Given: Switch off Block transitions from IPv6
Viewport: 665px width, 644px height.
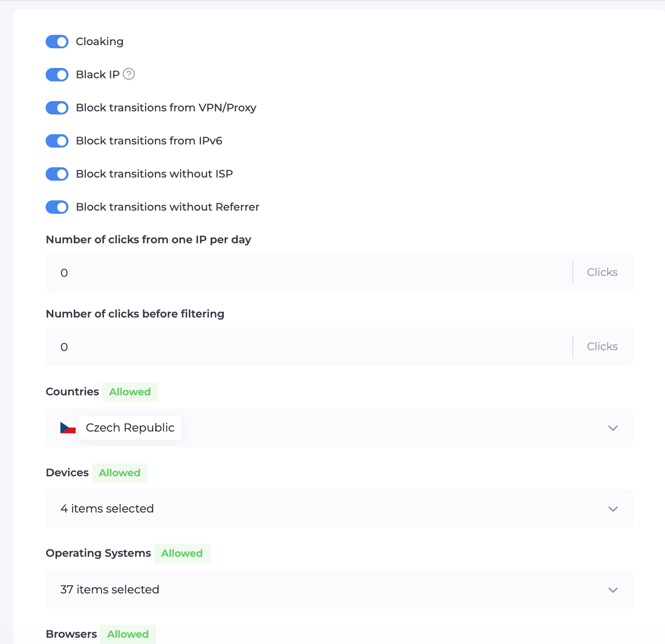Looking at the screenshot, I should tap(57, 141).
